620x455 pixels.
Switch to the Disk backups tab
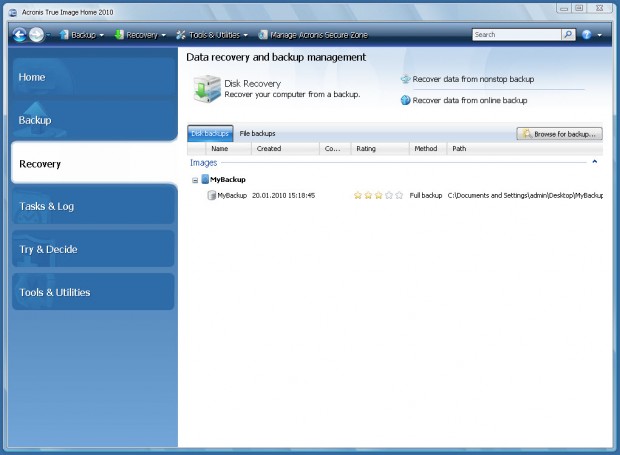point(210,134)
